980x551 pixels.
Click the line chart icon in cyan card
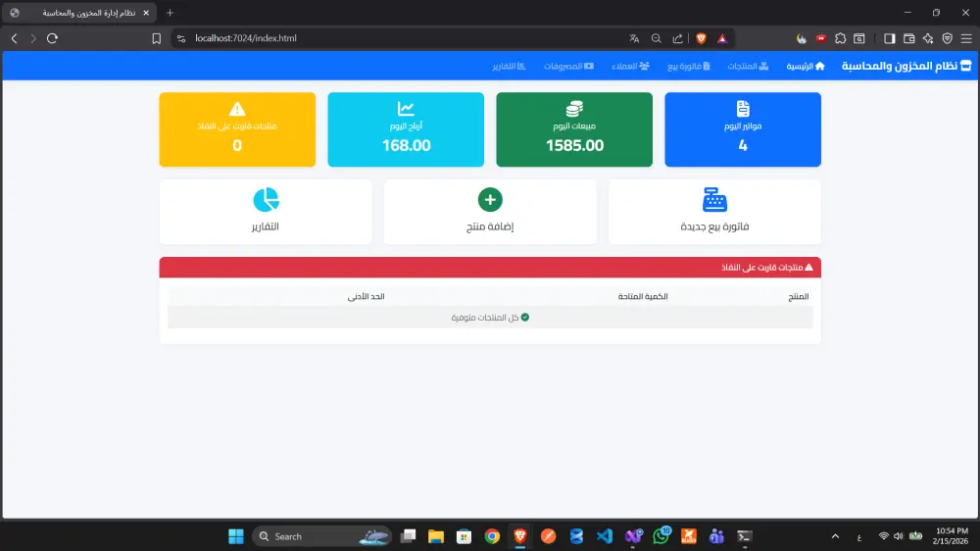[x=406, y=108]
